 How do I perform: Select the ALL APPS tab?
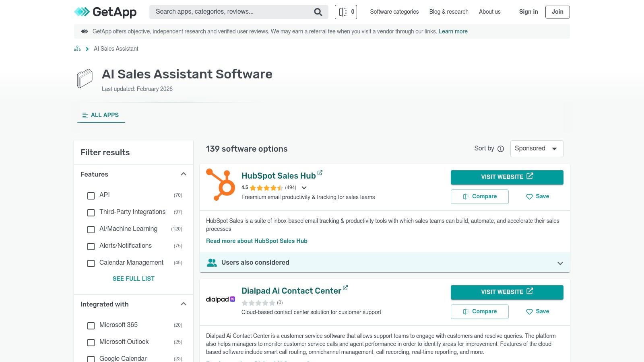101,115
